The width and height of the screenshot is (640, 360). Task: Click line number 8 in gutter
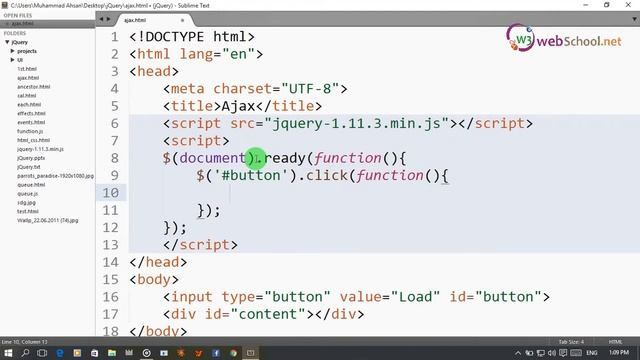point(115,158)
